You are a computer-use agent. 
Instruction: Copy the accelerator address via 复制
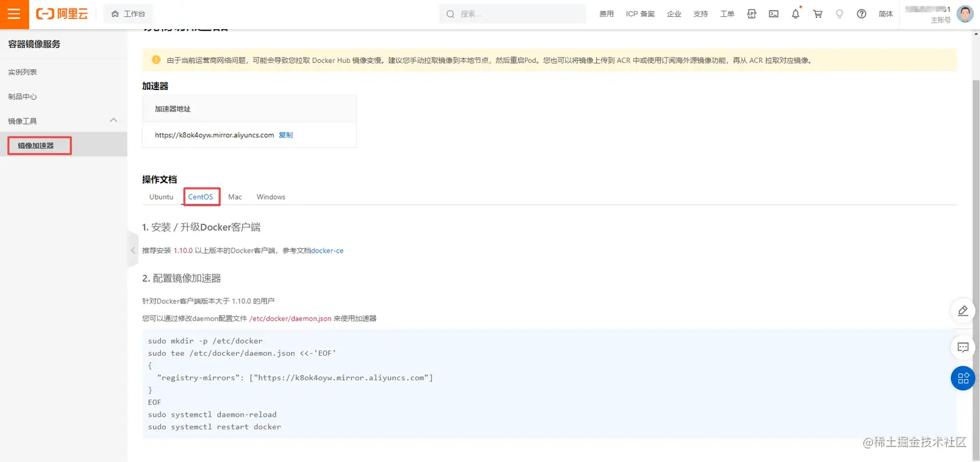[286, 135]
